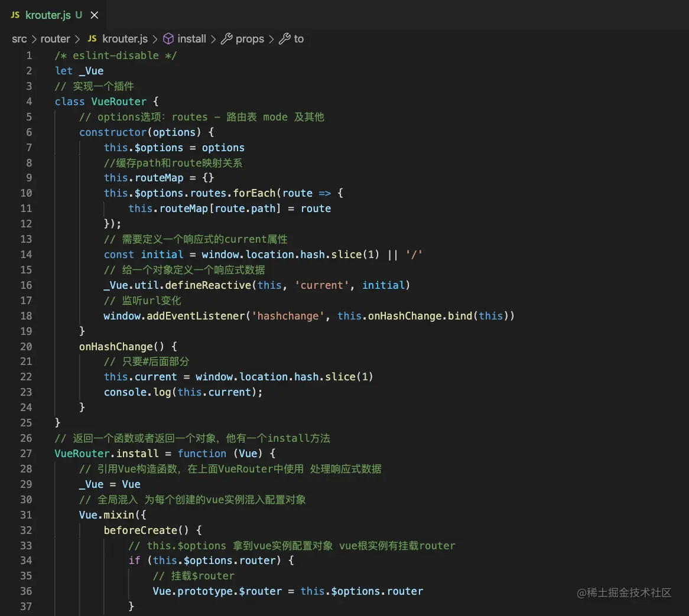Click the JS icon in the breadcrumb
The width and height of the screenshot is (689, 616).
pyautogui.click(x=92, y=38)
